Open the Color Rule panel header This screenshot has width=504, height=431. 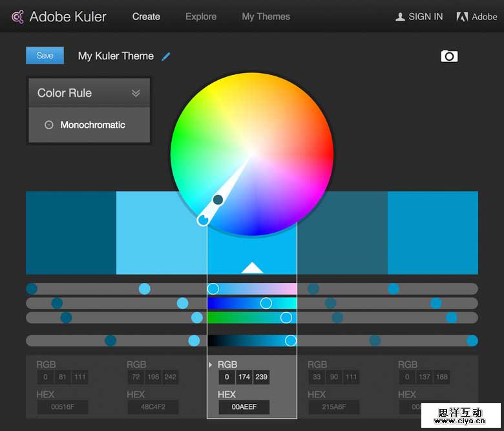(x=65, y=93)
